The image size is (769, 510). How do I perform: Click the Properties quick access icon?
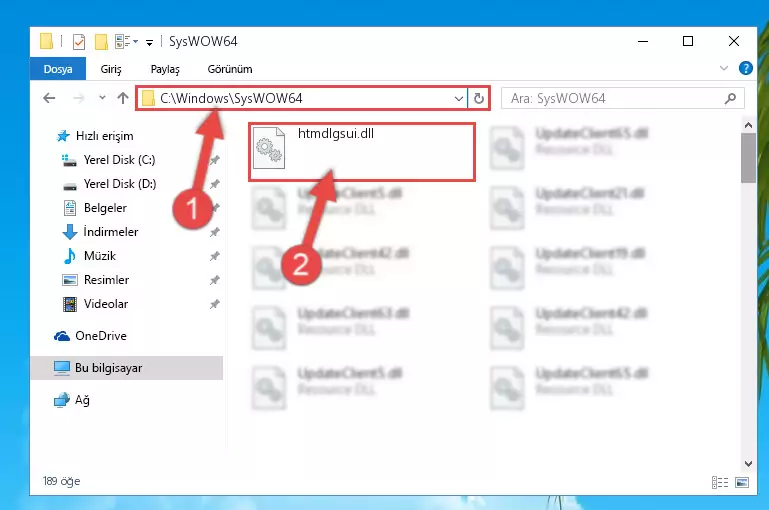point(78,42)
